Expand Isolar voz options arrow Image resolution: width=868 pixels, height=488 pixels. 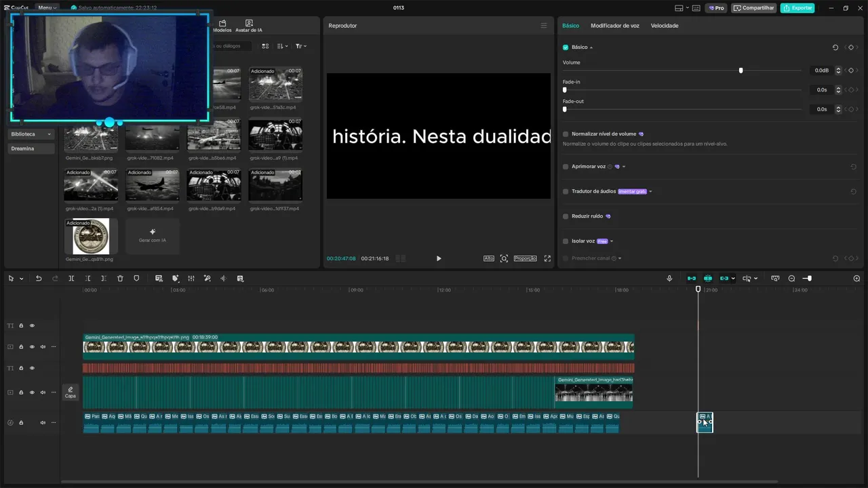point(612,241)
